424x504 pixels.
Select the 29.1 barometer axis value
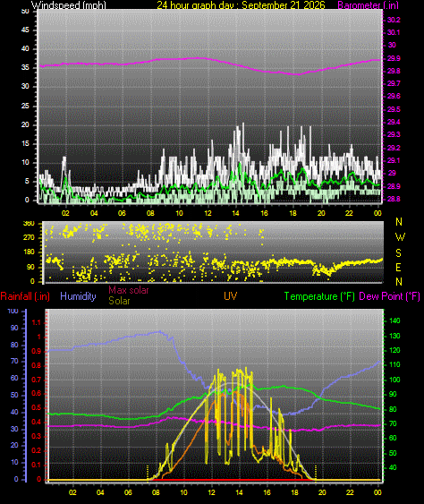(394, 160)
